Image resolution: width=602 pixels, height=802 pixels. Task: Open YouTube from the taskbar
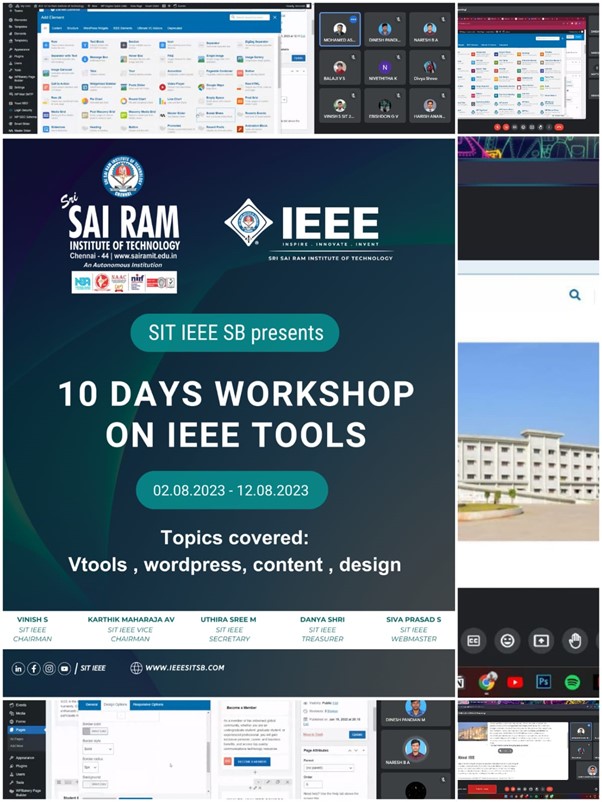point(515,682)
